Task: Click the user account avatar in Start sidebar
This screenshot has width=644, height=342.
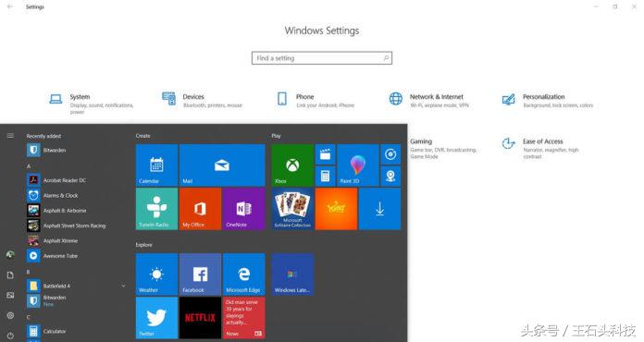Action: pyautogui.click(x=10, y=255)
